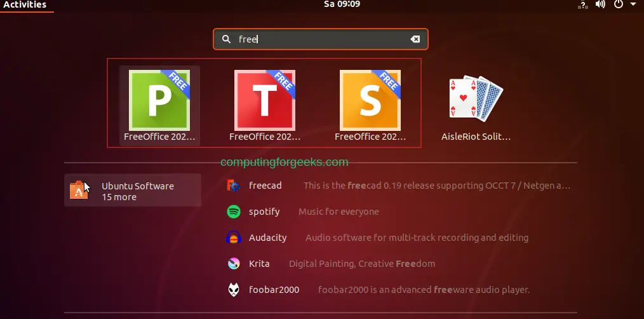The image size is (644, 319).
Task: Click the Audacity multi-track recording description
Action: tap(417, 238)
